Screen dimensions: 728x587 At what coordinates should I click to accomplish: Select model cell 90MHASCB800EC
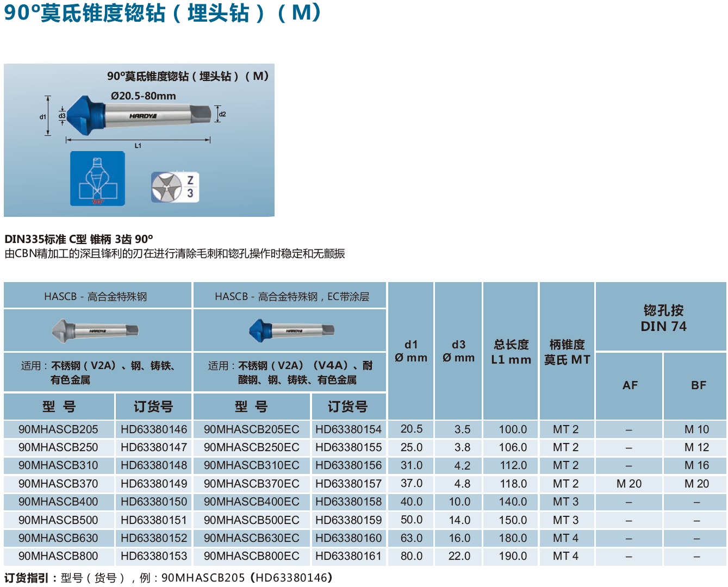point(252,556)
